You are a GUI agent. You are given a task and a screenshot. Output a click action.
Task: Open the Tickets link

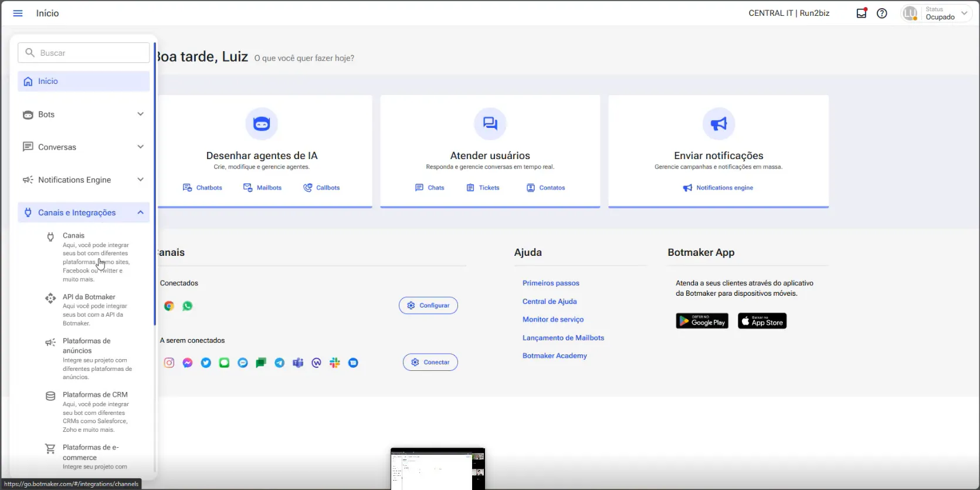(x=483, y=188)
